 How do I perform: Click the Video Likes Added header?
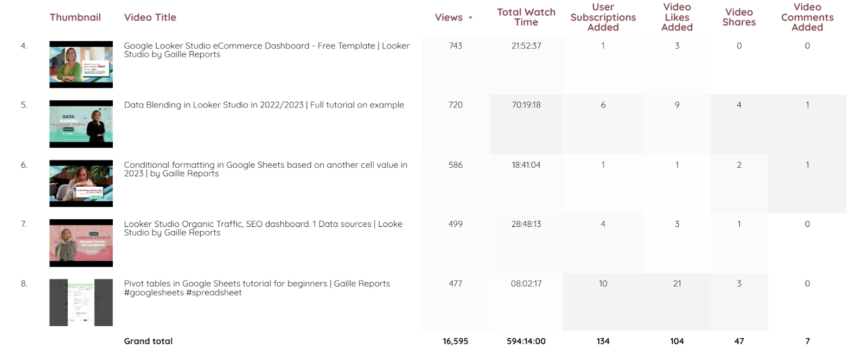(x=676, y=17)
